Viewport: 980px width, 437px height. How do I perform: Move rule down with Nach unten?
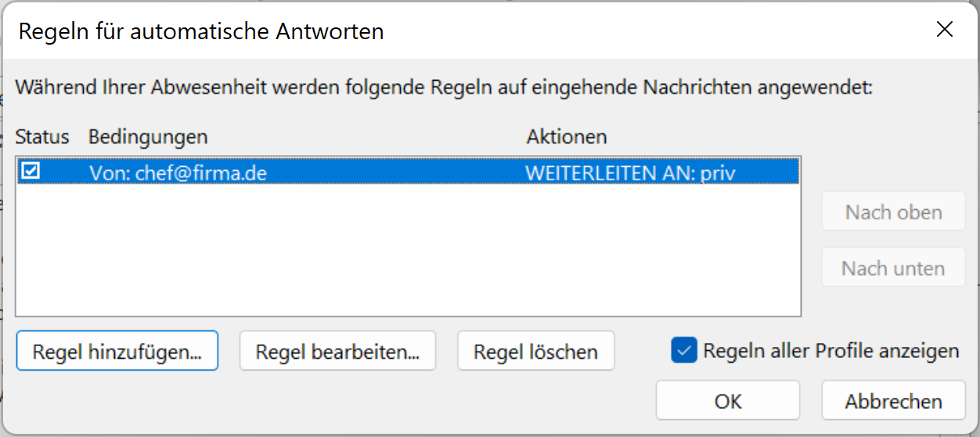(x=893, y=268)
